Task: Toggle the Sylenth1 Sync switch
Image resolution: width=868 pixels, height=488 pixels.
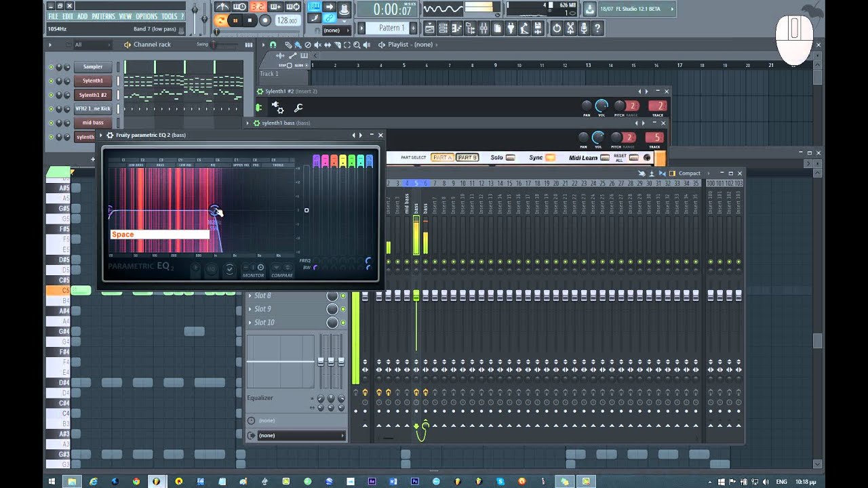Action: (x=551, y=157)
